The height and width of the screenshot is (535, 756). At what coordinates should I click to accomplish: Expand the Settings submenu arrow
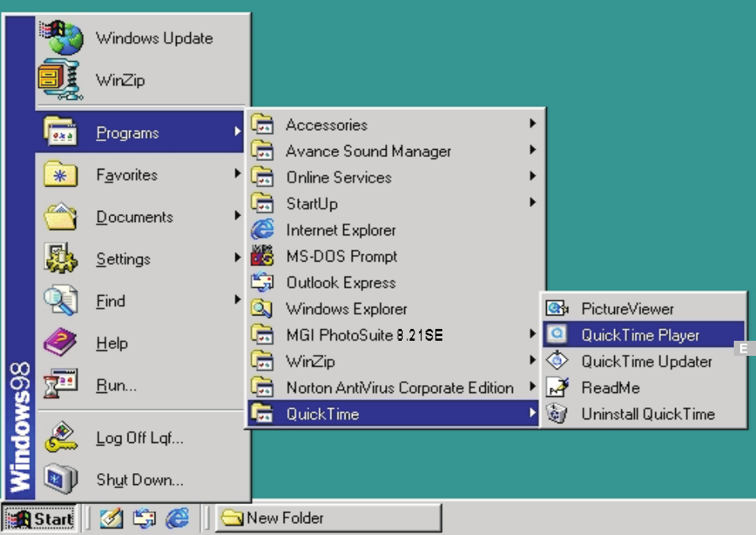pos(237,258)
